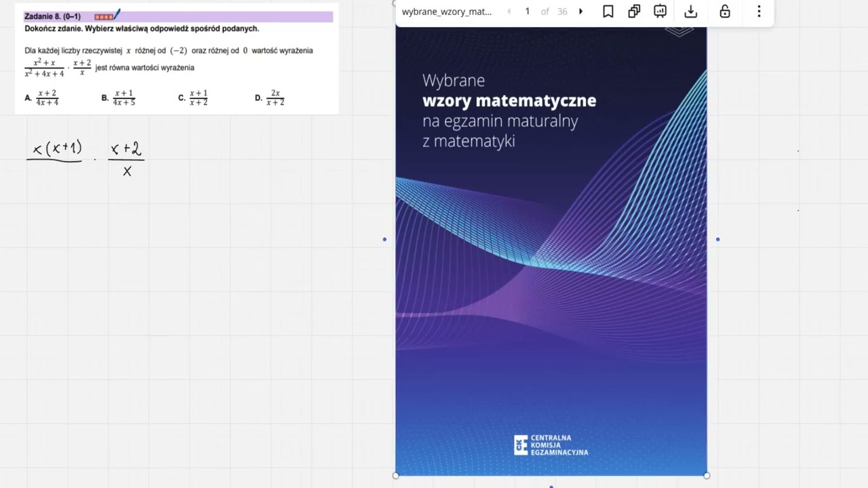The image size is (868, 488).
Task: Click the right side connector dot of PDF
Action: 718,239
